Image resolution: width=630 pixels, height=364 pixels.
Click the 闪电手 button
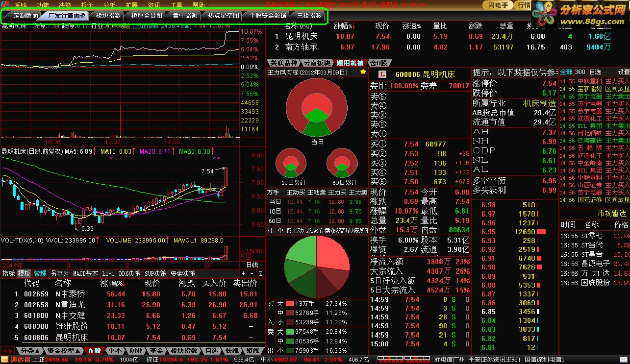[498, 5]
